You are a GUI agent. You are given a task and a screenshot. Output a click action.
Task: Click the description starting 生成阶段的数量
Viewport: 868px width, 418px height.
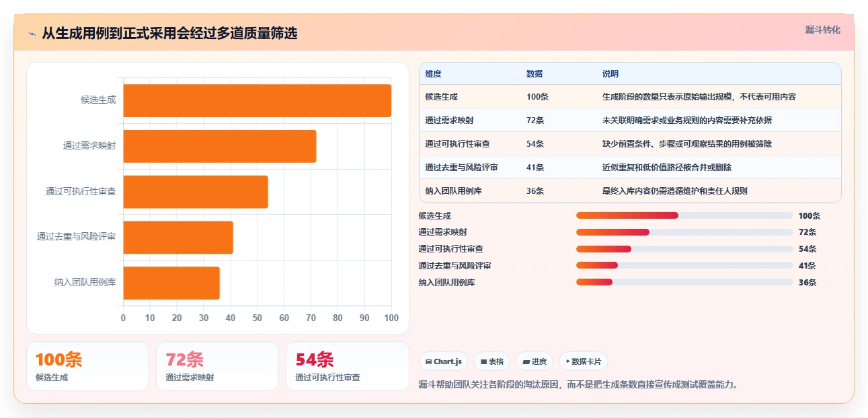(x=699, y=97)
